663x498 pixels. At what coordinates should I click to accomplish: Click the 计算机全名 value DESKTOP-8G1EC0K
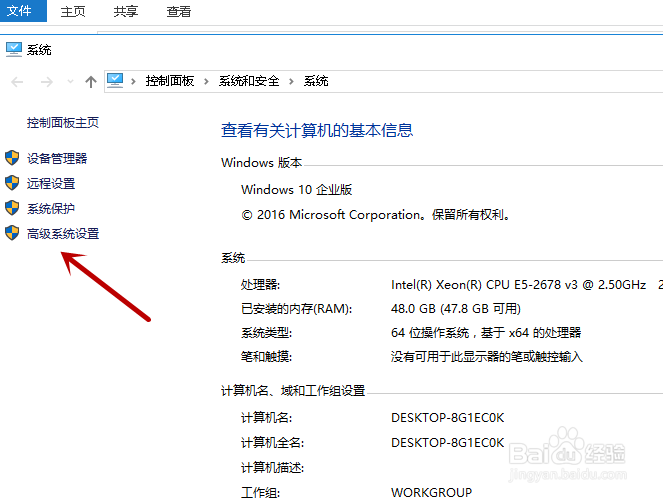(x=447, y=443)
